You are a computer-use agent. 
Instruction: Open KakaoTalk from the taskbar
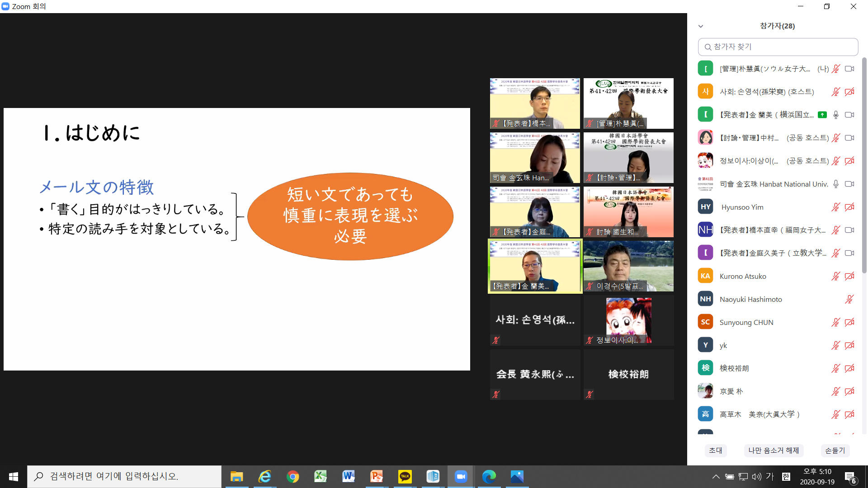(405, 476)
